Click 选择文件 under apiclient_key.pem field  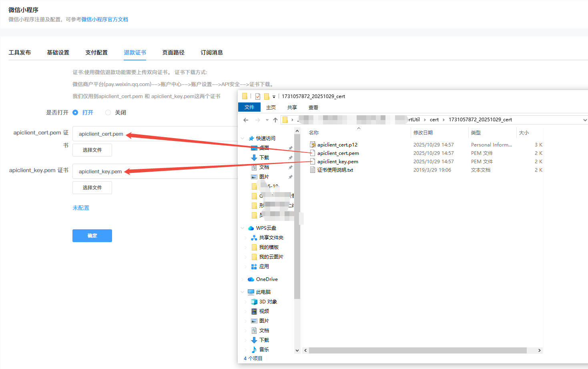(92, 188)
